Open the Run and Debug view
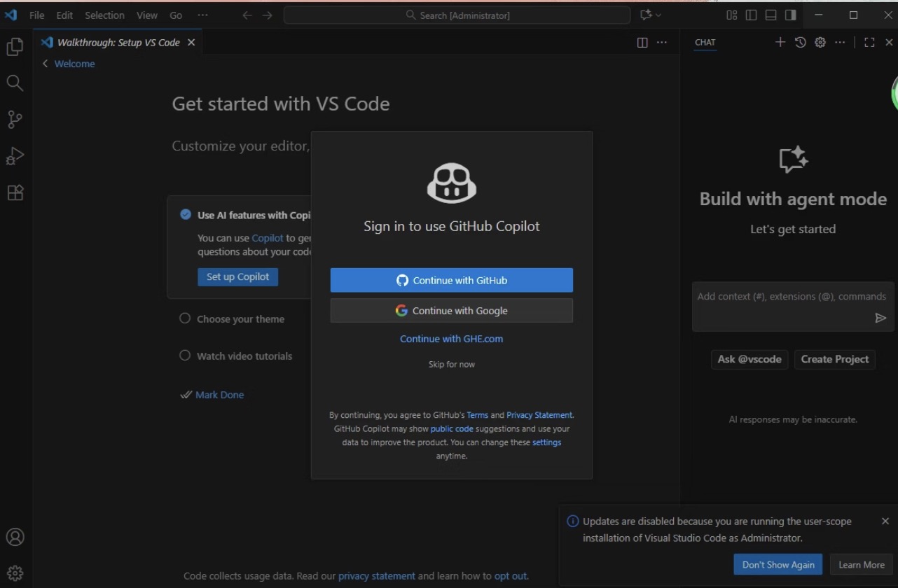898x588 pixels. [15, 156]
